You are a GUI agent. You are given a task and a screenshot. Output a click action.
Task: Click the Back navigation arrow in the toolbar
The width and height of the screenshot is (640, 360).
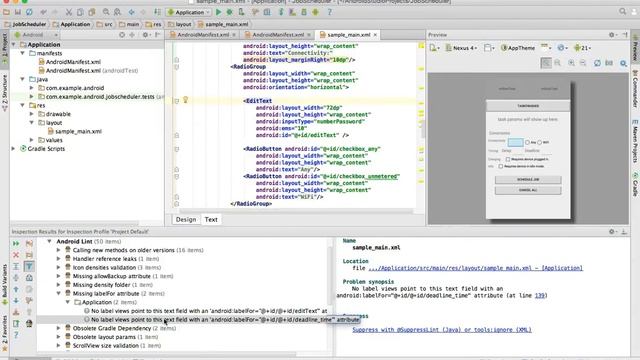131,12
